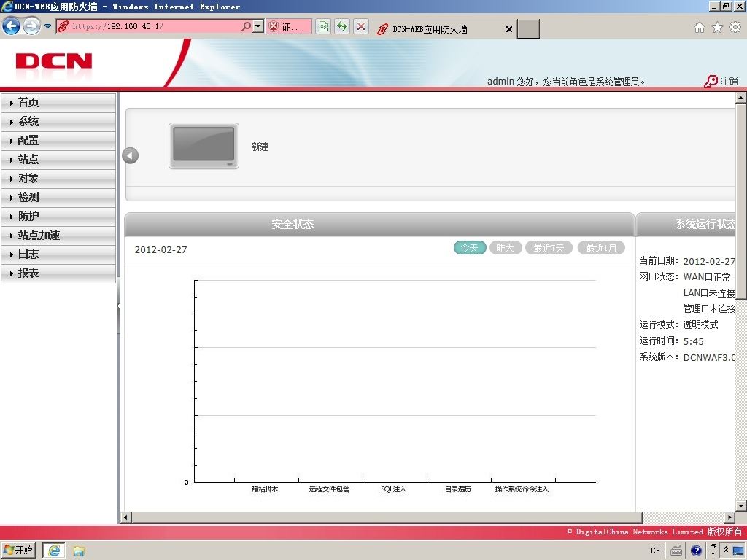Click the compatibility view icon in address bar
The image size is (747, 560).
[x=323, y=26]
